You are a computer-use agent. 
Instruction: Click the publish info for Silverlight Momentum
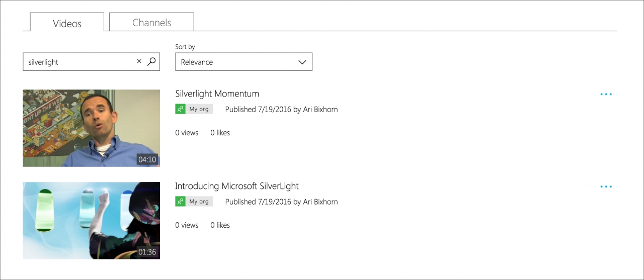[281, 109]
